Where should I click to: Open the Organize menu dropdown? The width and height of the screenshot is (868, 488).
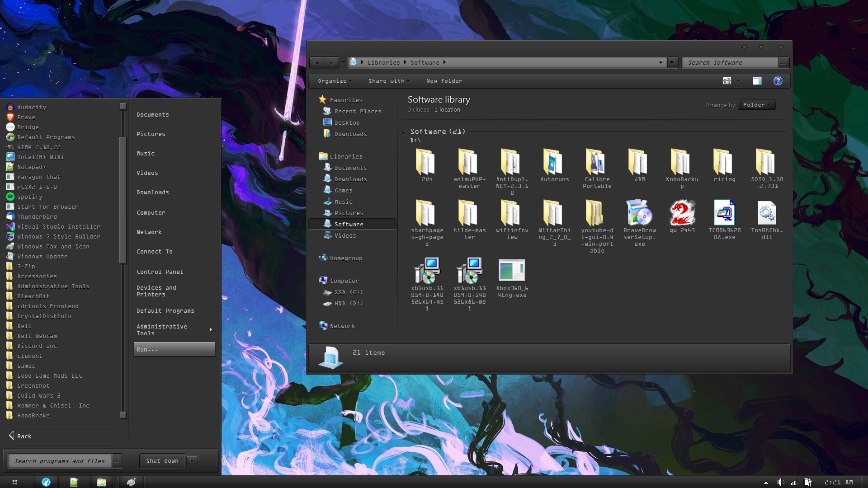tap(335, 81)
